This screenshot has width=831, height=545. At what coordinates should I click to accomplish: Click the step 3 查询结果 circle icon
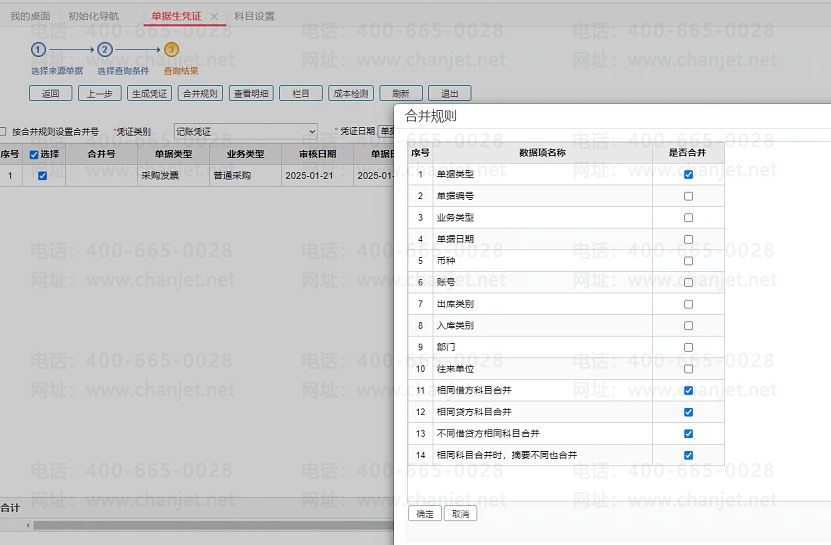coord(171,49)
